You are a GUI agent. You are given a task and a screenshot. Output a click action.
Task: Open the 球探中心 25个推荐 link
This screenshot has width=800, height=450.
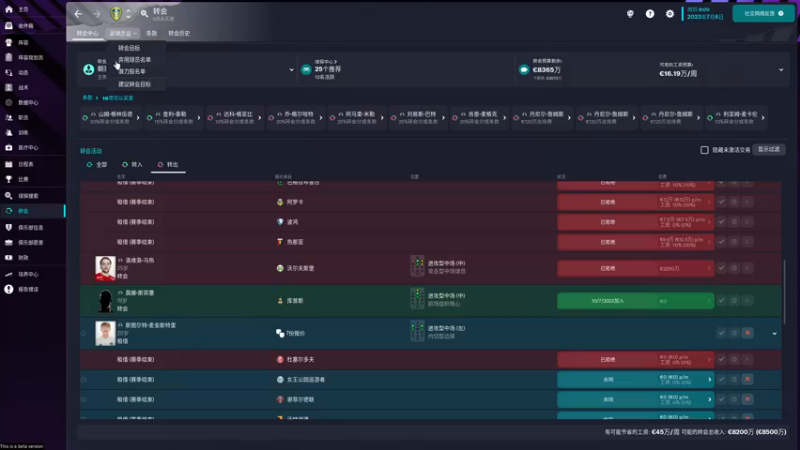coord(328,69)
